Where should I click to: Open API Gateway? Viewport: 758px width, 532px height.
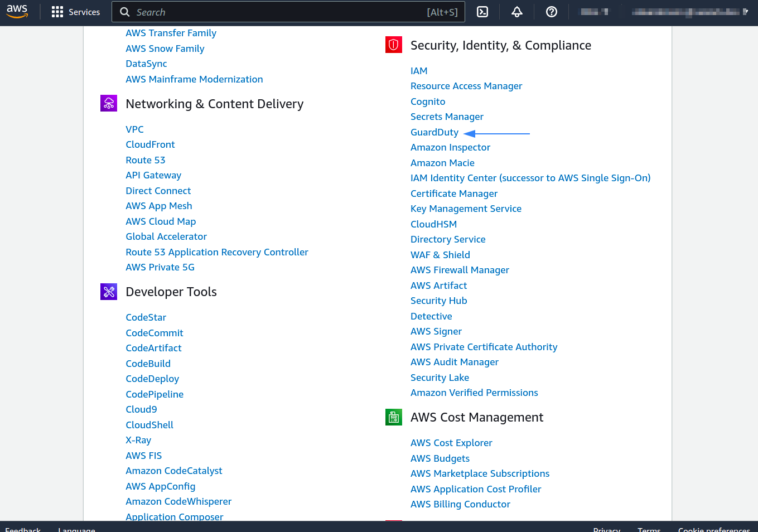click(x=153, y=175)
